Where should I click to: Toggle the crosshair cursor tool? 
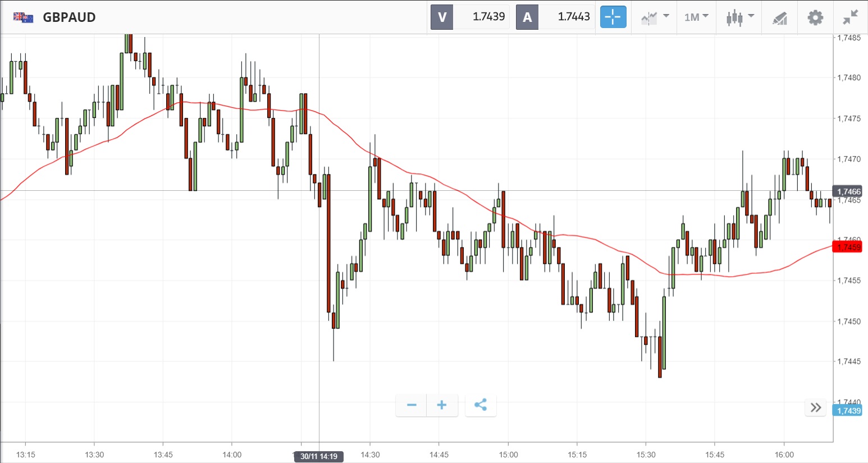point(613,17)
